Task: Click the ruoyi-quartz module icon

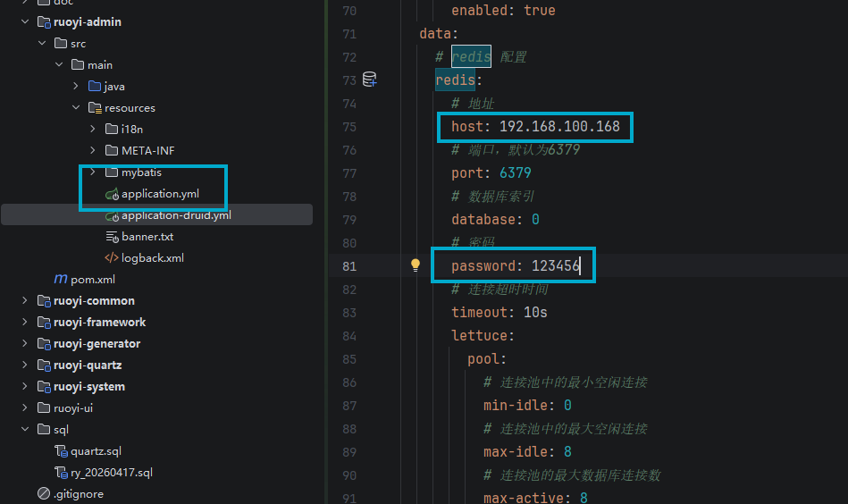Action: (44, 365)
